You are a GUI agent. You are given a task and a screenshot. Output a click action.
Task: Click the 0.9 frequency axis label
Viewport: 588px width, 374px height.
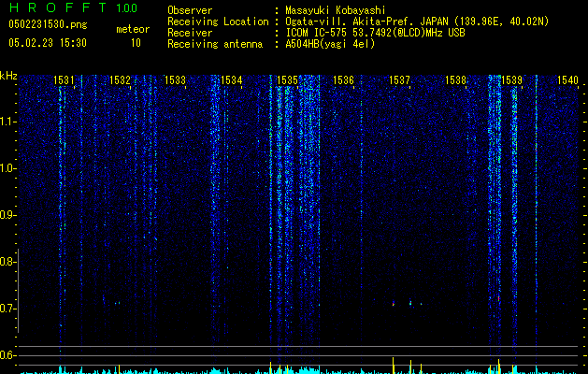[7, 215]
